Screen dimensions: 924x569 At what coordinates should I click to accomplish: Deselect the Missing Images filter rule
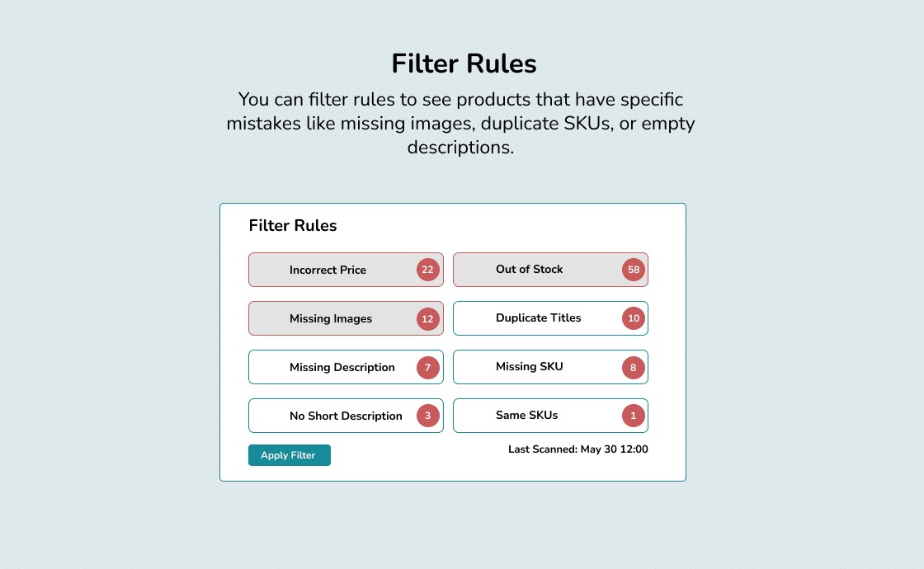(346, 318)
